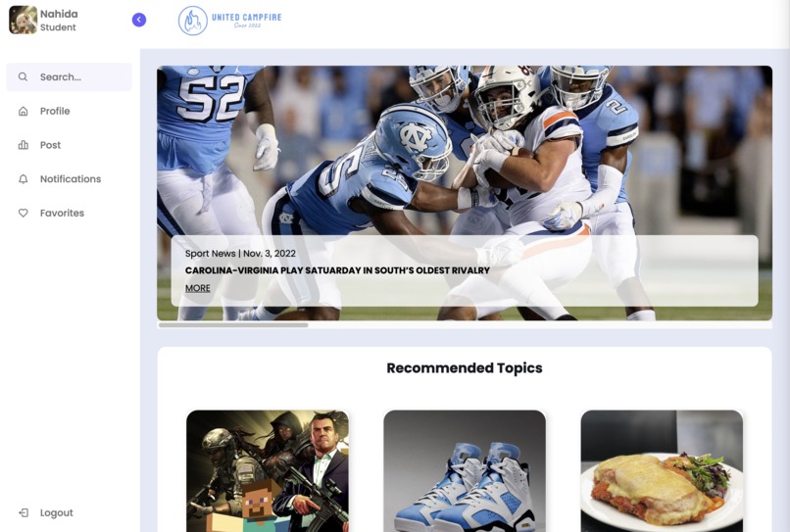
Task: Open MORE link on Carolina-Virginia article
Action: [x=198, y=288]
